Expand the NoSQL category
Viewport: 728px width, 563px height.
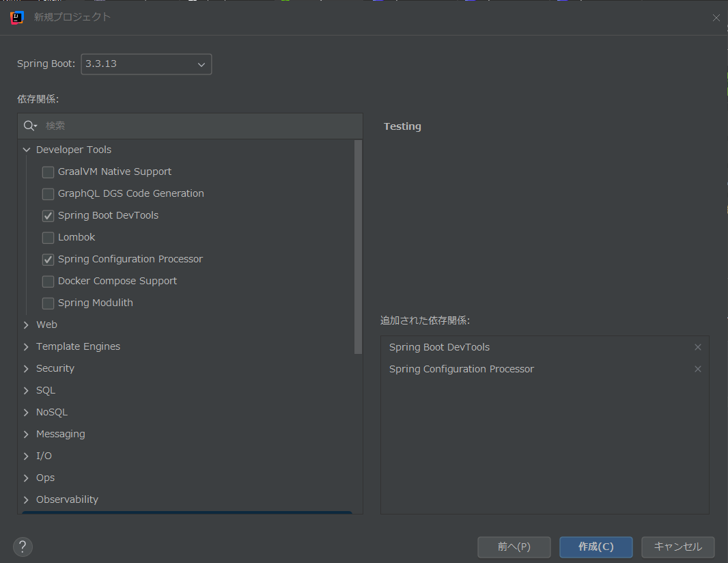point(27,412)
